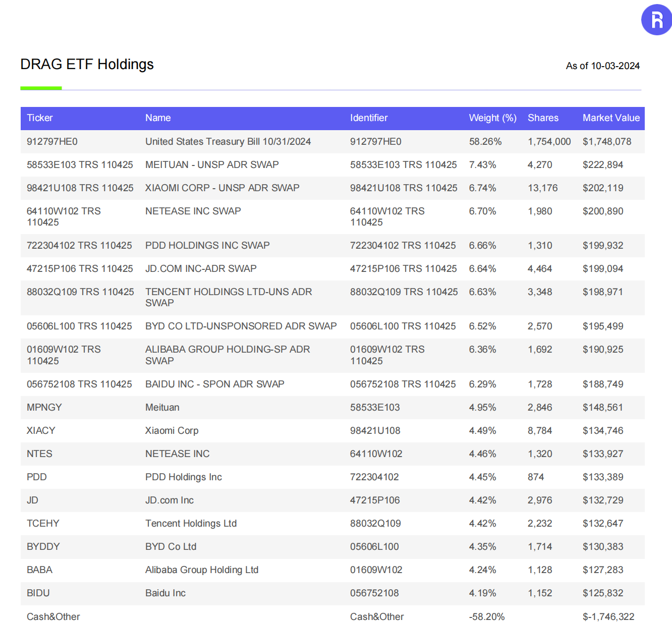Click the 58.26% weight cell
The height and width of the screenshot is (622, 672).
pyautogui.click(x=485, y=142)
